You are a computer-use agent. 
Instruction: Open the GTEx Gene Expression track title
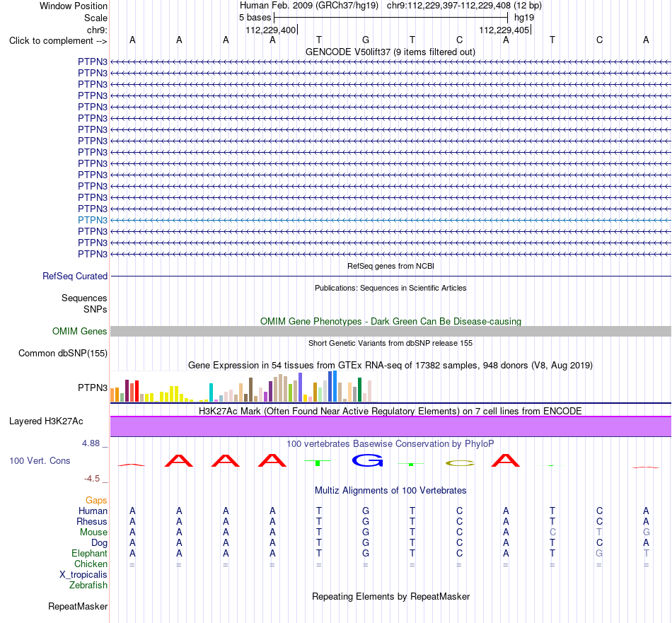tap(390, 366)
